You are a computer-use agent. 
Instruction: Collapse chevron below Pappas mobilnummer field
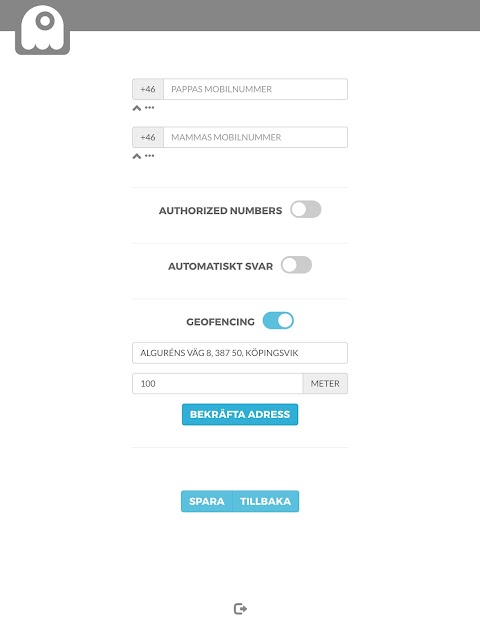(137, 108)
